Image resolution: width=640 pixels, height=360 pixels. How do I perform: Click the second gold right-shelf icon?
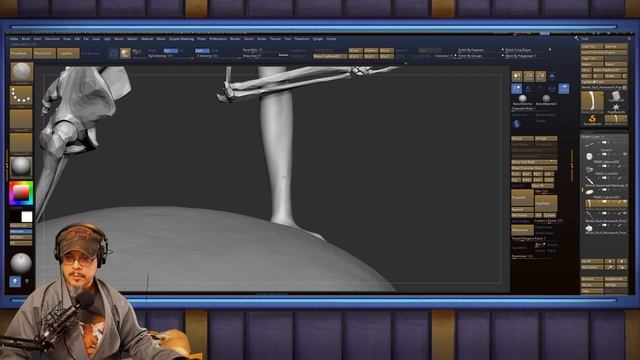(x=529, y=76)
